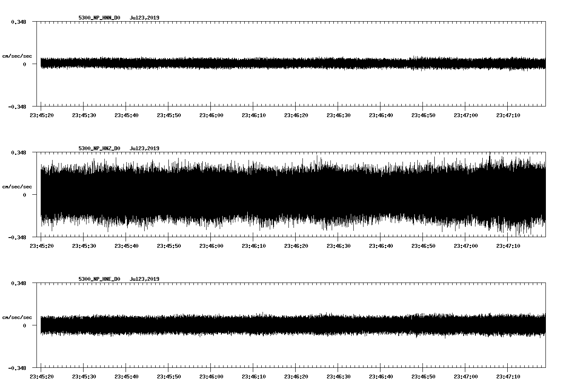Select time 23:45:30 under HNN plot
The image size is (576, 392).
click(x=84, y=115)
